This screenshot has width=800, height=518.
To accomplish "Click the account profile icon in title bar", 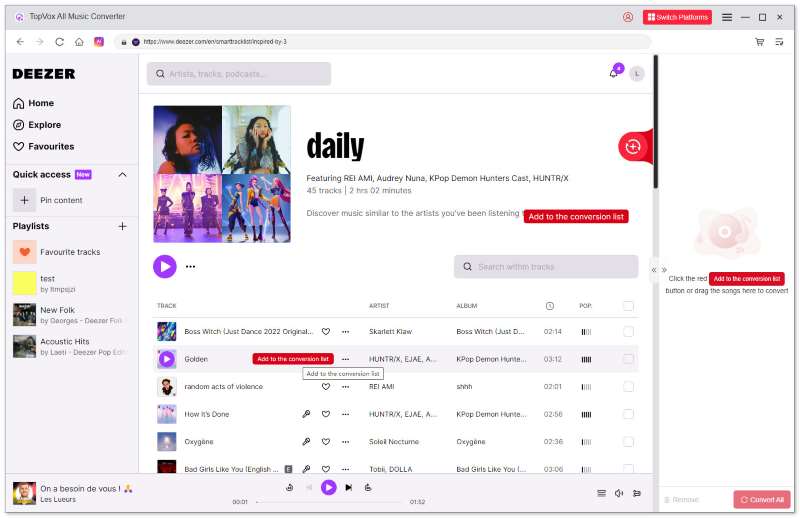I will (628, 17).
